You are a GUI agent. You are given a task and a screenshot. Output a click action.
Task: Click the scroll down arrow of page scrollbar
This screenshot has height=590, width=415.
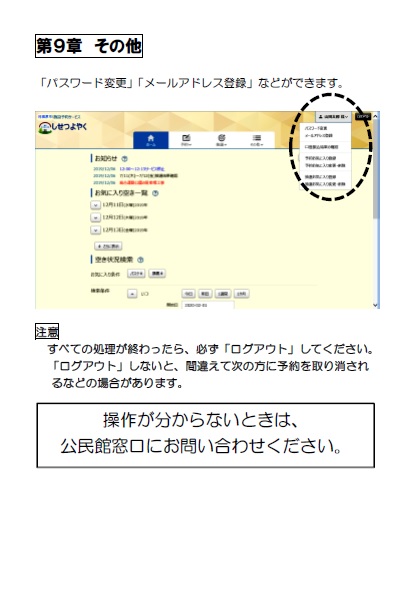click(x=375, y=305)
